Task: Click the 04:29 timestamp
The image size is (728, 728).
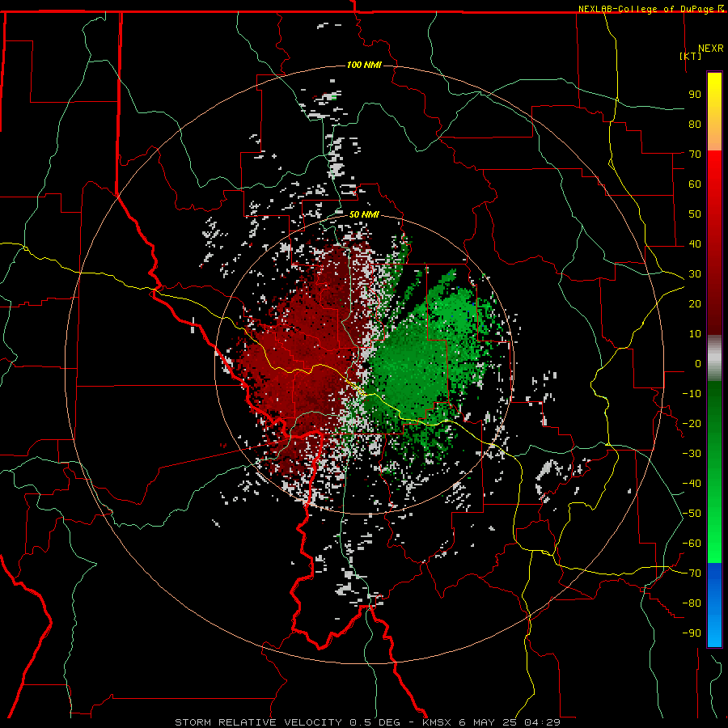Action: point(542,722)
